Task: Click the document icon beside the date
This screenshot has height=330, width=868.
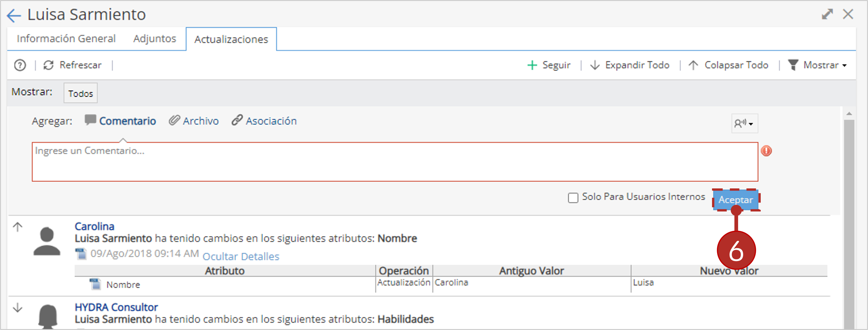Action: [81, 254]
